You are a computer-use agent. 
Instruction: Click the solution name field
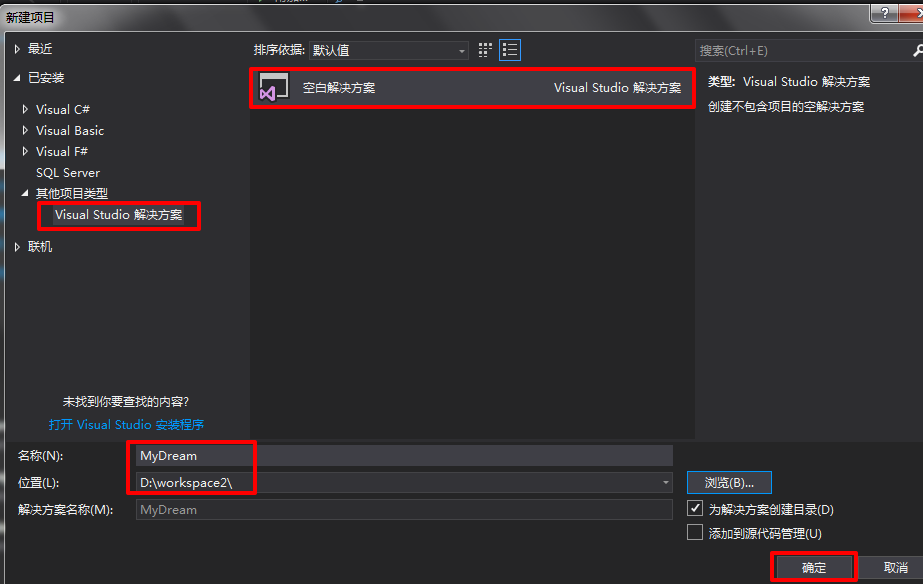pos(404,510)
